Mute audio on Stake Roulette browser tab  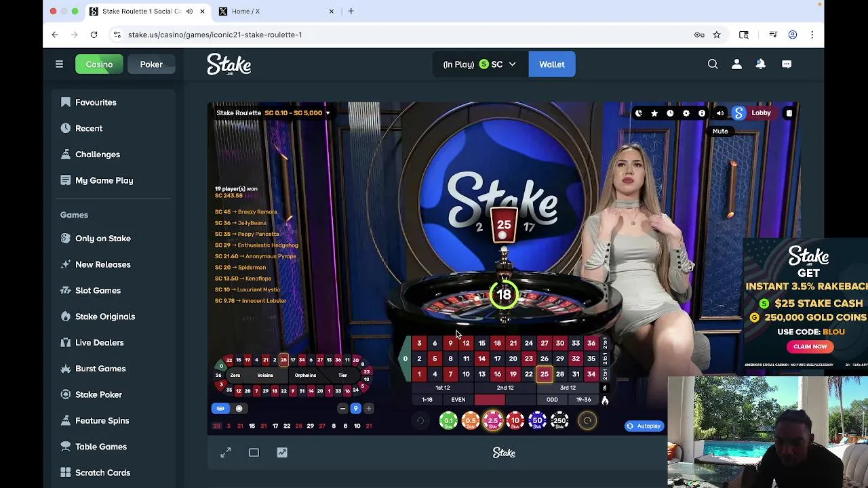189,12
